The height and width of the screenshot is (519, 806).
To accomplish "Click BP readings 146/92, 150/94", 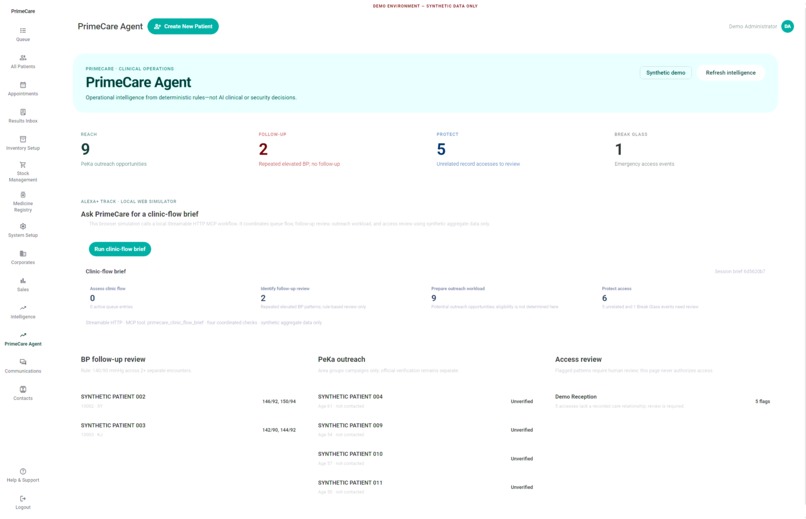I will pos(279,401).
